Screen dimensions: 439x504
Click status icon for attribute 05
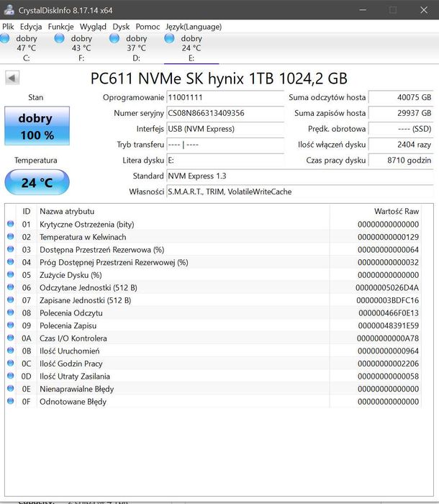click(11, 274)
